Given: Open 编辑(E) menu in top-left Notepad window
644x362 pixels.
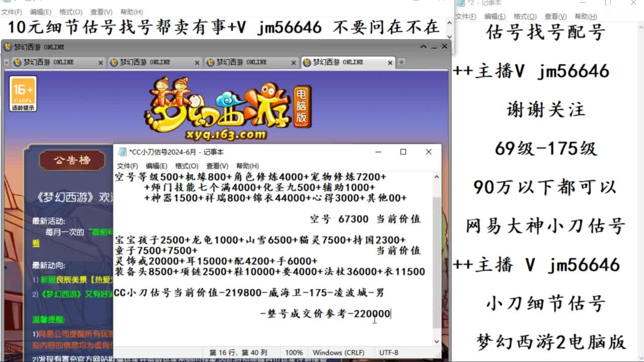Looking at the screenshot, I should (40, 12).
